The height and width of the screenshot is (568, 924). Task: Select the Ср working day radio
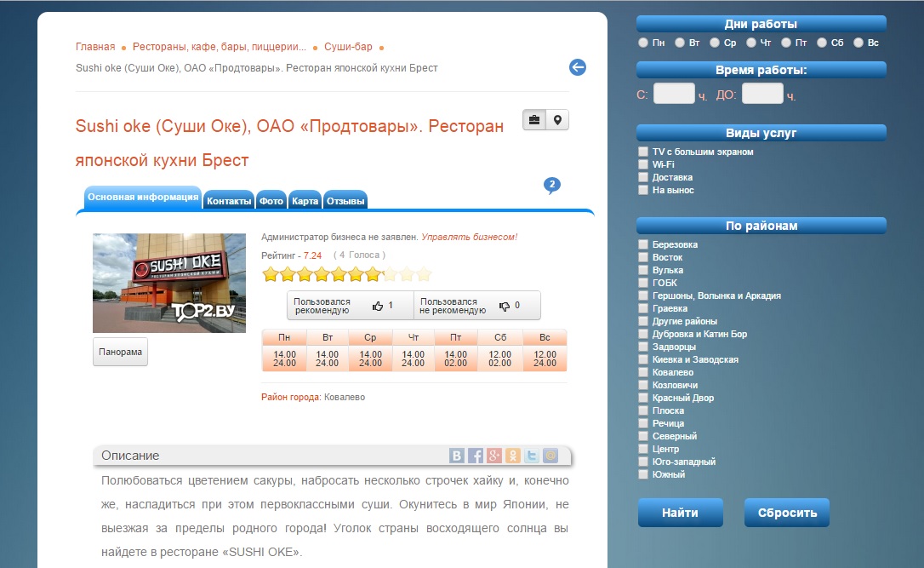point(715,43)
